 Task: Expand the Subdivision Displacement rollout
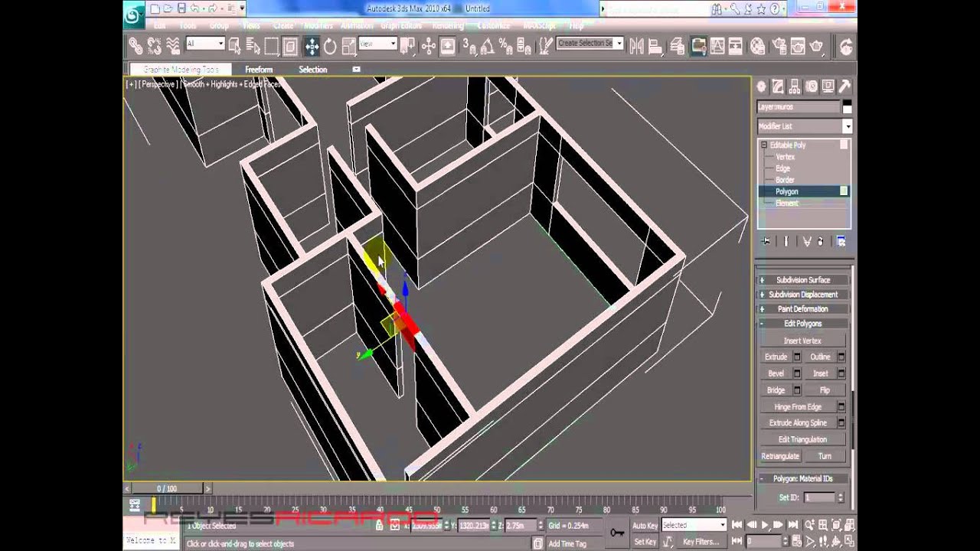click(x=803, y=295)
